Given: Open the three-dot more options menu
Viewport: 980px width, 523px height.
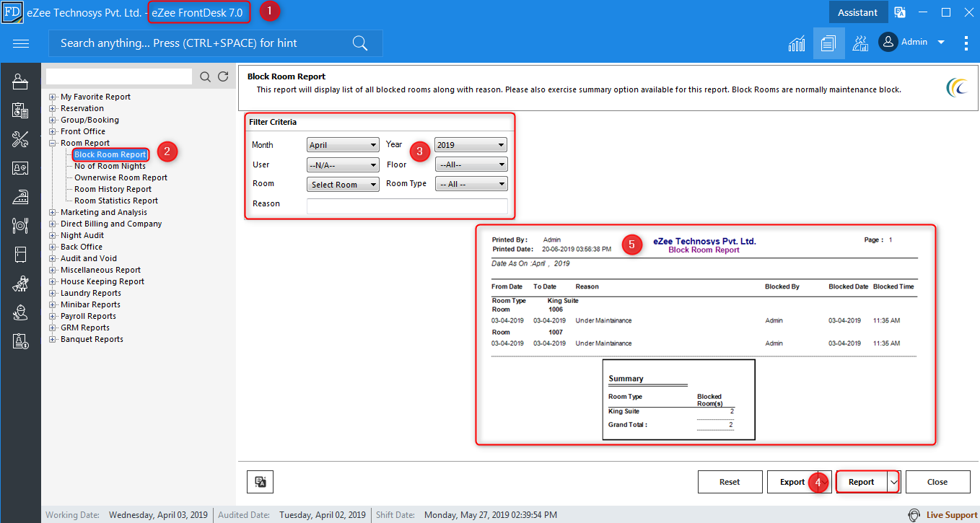Looking at the screenshot, I should (x=966, y=43).
